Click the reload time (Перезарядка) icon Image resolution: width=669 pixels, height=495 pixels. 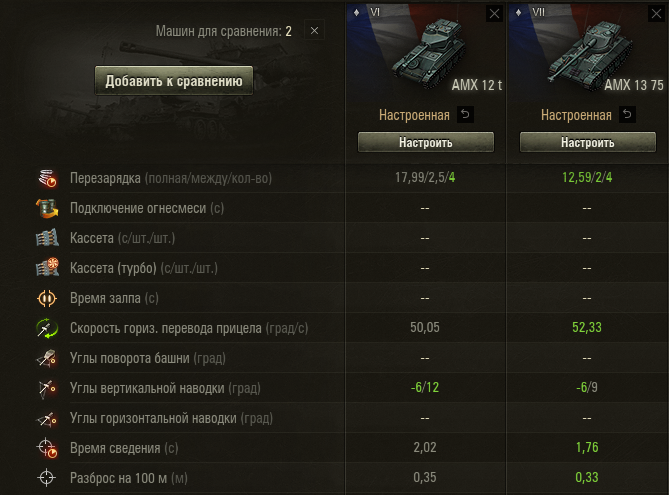(47, 178)
